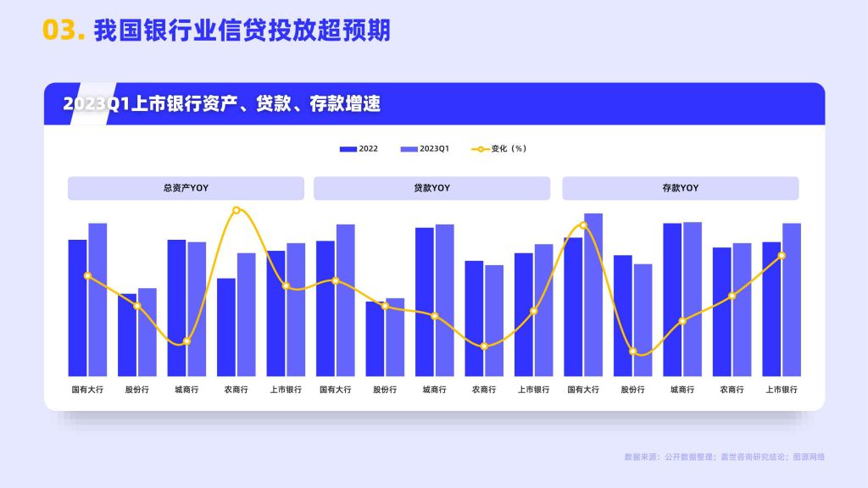Click the 城商行 axis label under 贷款YOY
The width and height of the screenshot is (868, 488).
click(435, 390)
